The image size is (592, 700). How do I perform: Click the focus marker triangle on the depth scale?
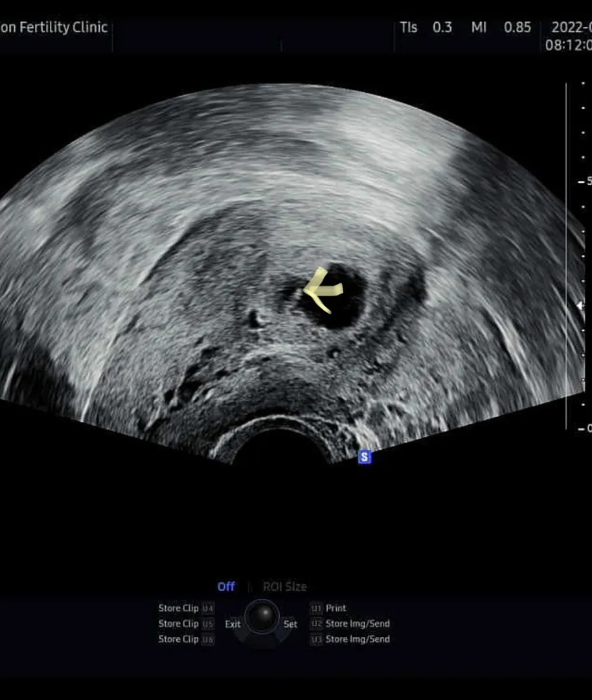pyautogui.click(x=580, y=306)
